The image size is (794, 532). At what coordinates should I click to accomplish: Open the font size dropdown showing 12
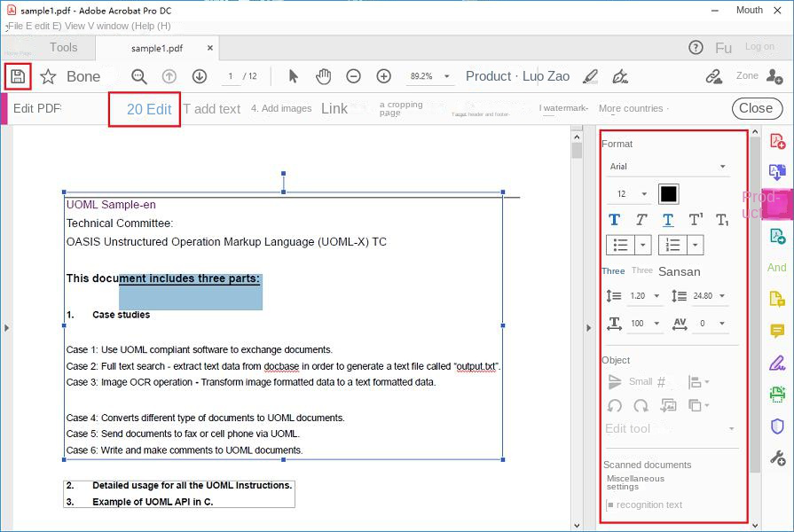(x=630, y=193)
